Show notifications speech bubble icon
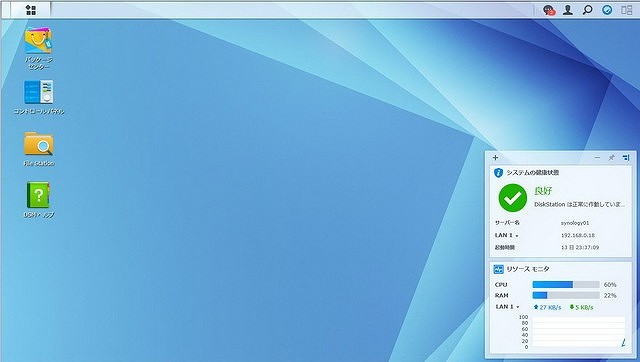This screenshot has height=362, width=640. tap(549, 10)
